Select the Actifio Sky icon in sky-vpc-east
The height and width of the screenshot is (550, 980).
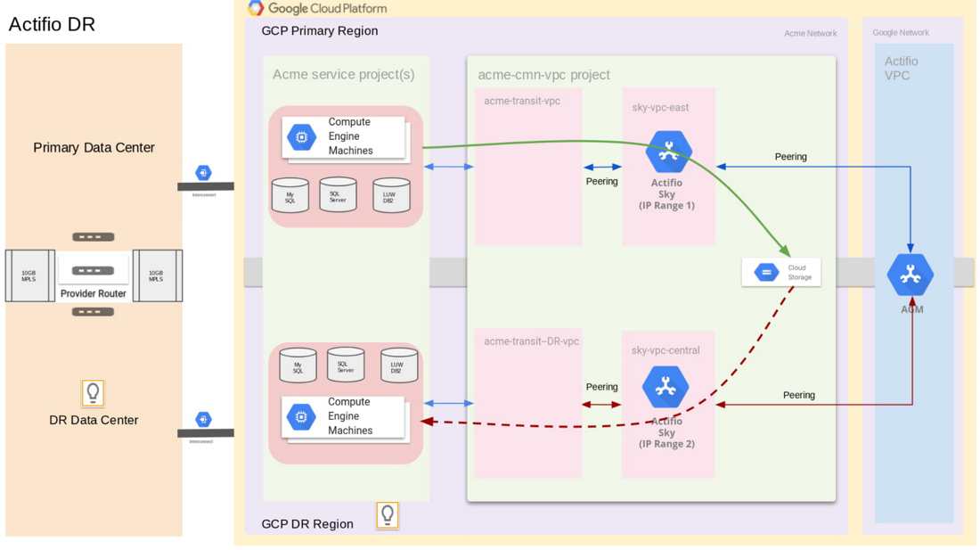(668, 152)
